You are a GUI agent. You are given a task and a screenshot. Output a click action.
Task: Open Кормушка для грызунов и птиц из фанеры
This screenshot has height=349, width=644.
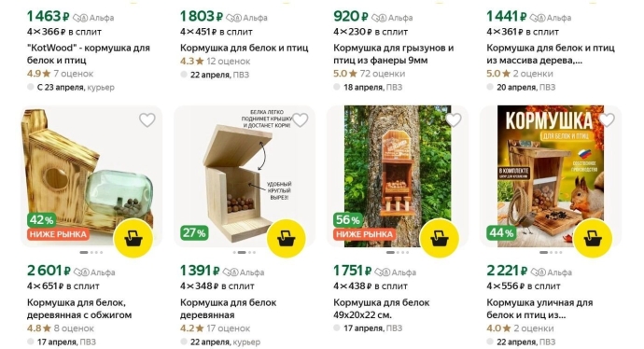tap(394, 54)
